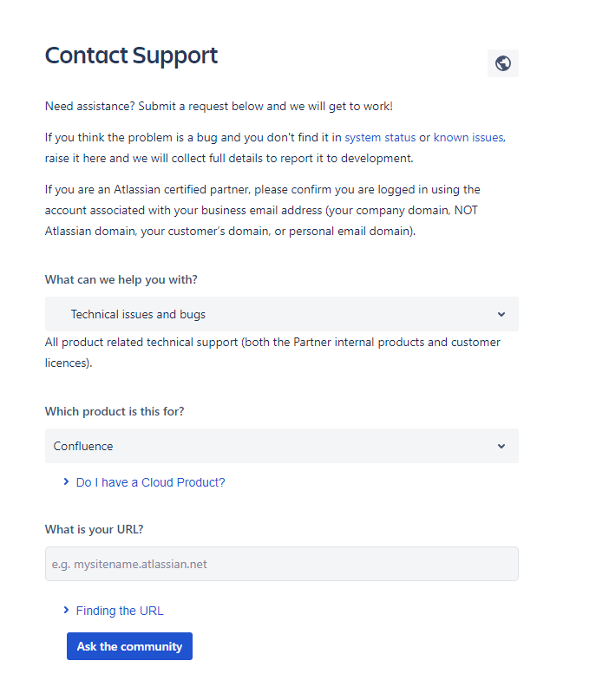Expand the 'Do I have a Cloud Product?' section
Screen dimensions: 596x700
pos(150,481)
